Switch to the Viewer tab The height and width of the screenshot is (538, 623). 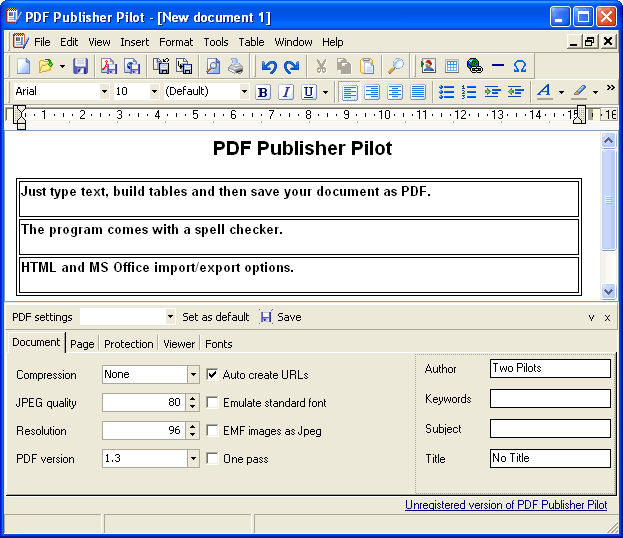[179, 344]
